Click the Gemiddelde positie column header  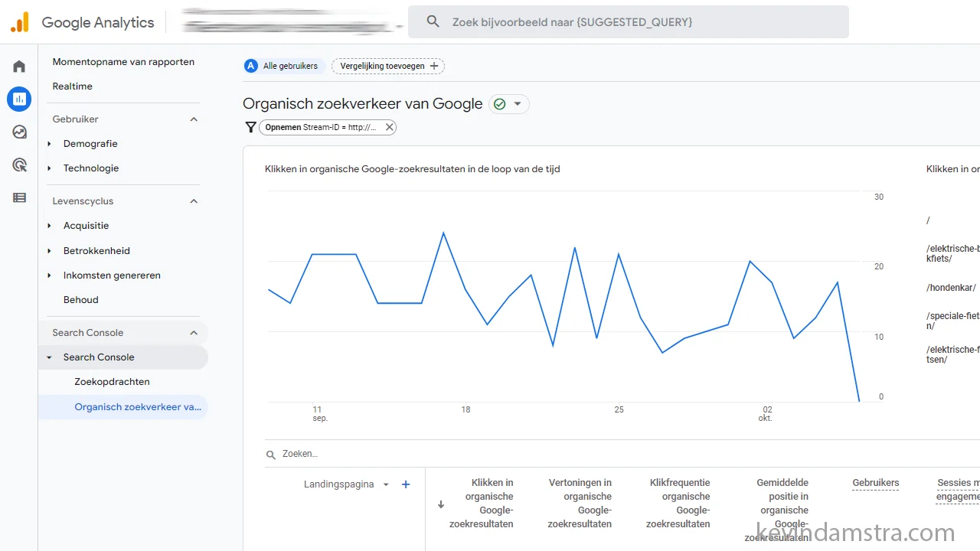coord(776,510)
